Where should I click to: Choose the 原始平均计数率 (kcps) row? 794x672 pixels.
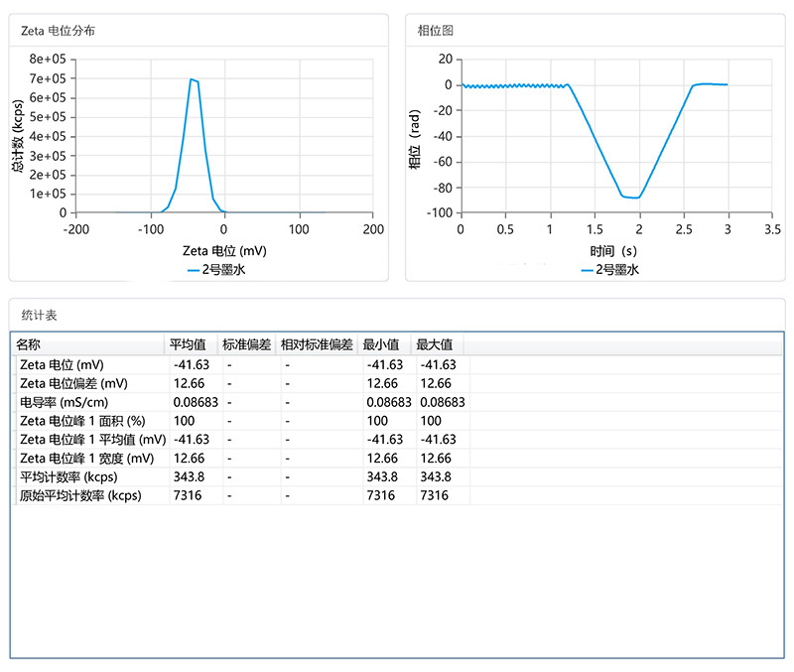point(80,496)
